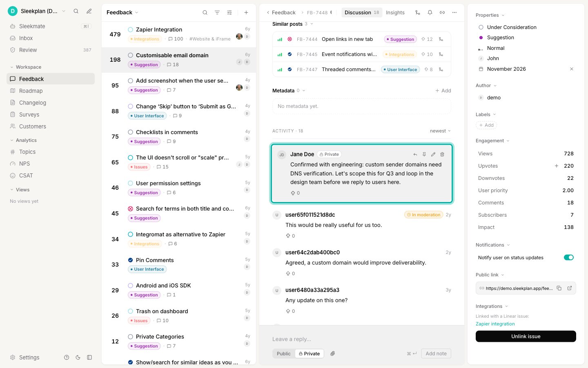
Task: Open the three-dot more menu in post header
Action: (x=454, y=13)
